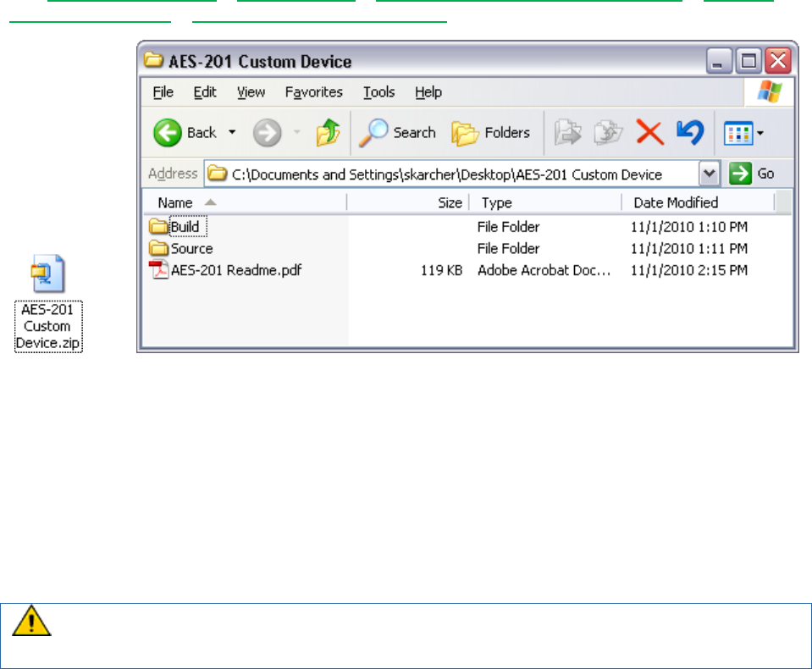Click the 119 KB size cell
Viewport: 812px width, 669px height.
pos(441,270)
